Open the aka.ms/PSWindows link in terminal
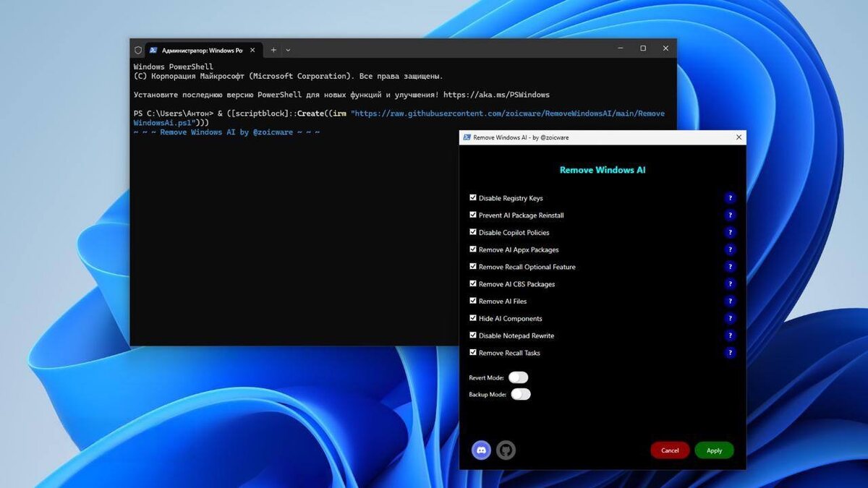 coord(496,95)
